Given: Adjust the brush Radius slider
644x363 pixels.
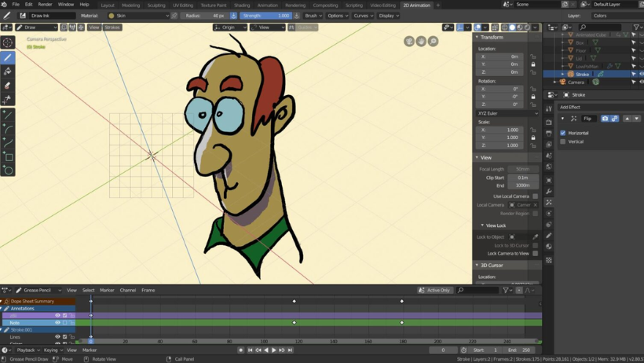Looking at the screenshot, I should [x=204, y=16].
